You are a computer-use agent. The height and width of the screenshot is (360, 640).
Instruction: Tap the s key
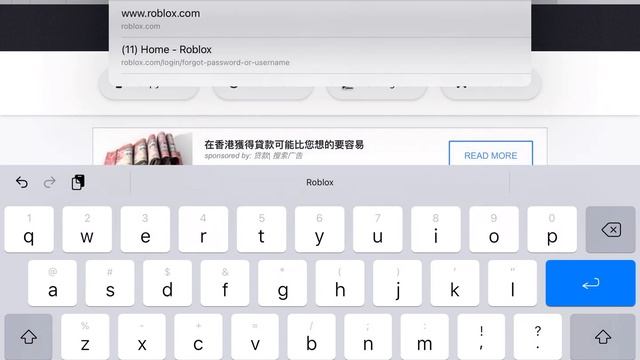(x=110, y=283)
